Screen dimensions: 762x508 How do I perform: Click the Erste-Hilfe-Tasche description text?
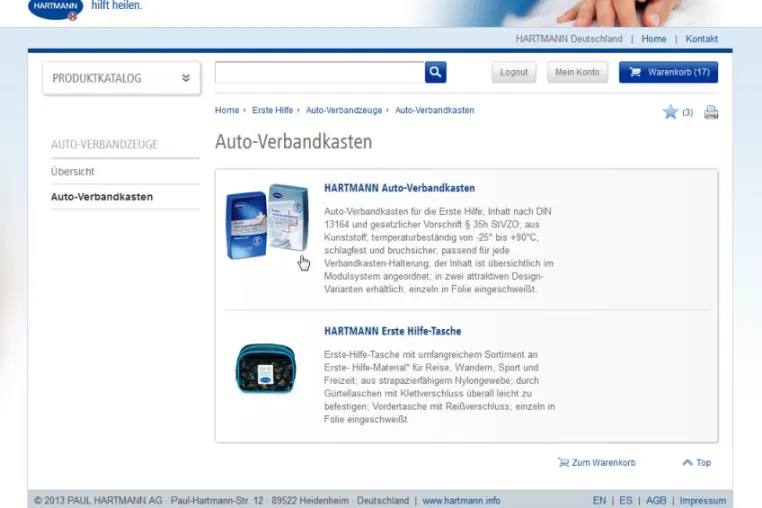click(439, 387)
